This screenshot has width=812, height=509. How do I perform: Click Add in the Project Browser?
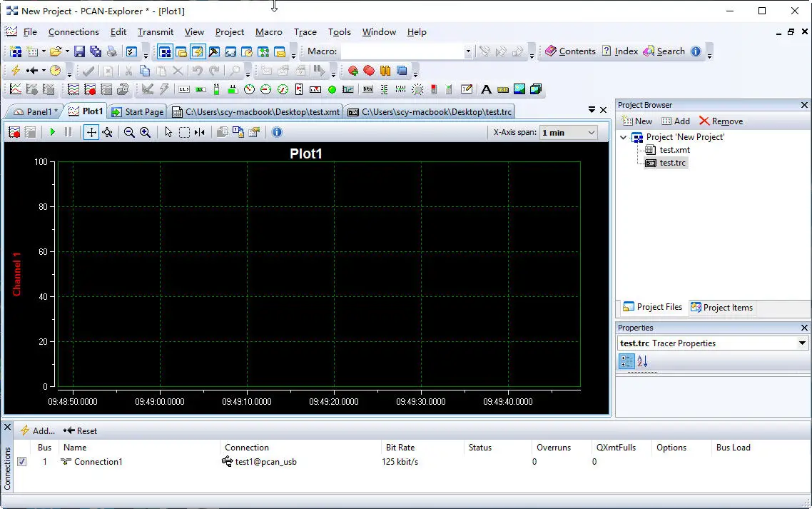(x=675, y=121)
